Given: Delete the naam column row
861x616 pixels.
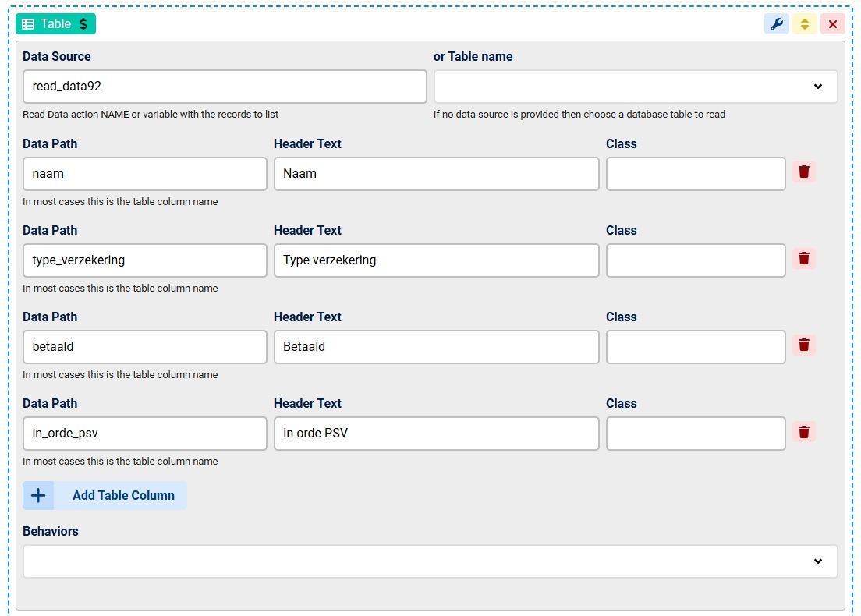Looking at the screenshot, I should tap(804, 172).
